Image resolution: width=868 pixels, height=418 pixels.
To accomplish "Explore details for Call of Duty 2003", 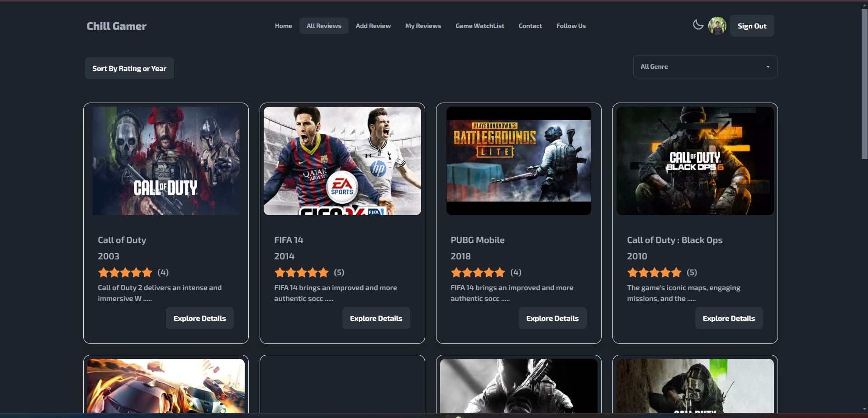I will pyautogui.click(x=199, y=318).
